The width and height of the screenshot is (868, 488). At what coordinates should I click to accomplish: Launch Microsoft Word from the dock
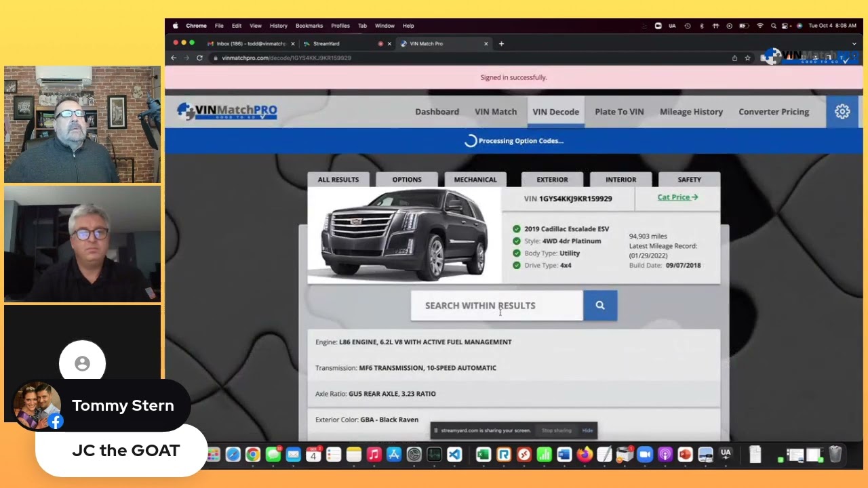tap(564, 454)
